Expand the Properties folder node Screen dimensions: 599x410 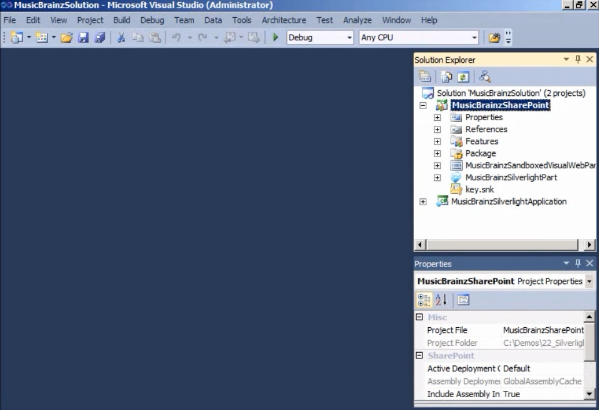click(x=437, y=118)
